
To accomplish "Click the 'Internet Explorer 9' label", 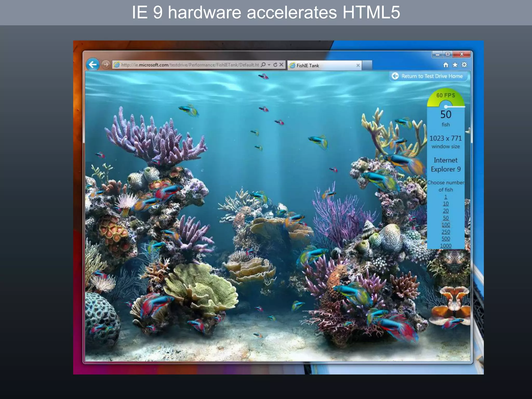I will point(446,165).
